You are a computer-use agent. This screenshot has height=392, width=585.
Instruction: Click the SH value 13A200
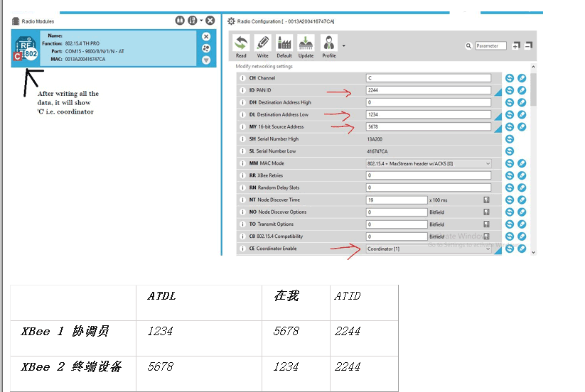click(375, 139)
